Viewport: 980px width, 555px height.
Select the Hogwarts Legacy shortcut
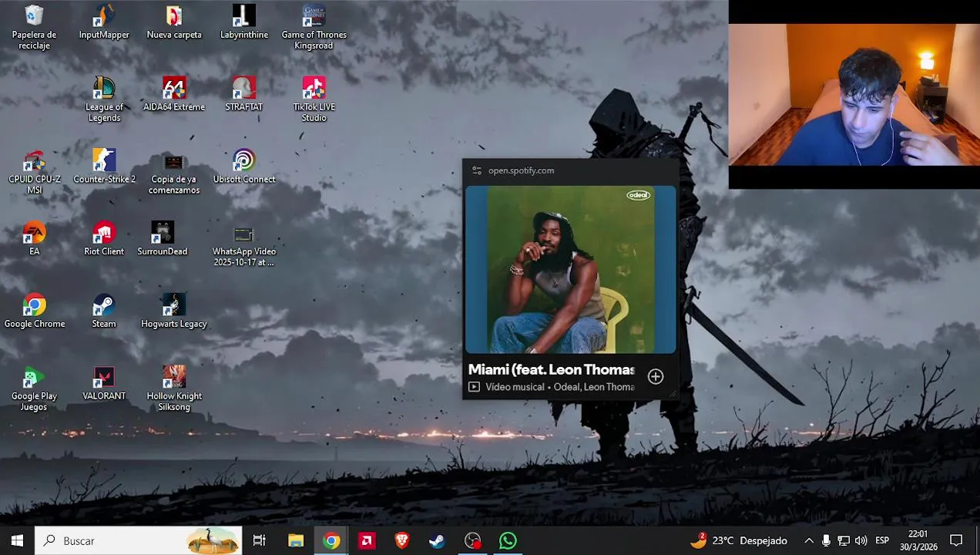point(174,311)
